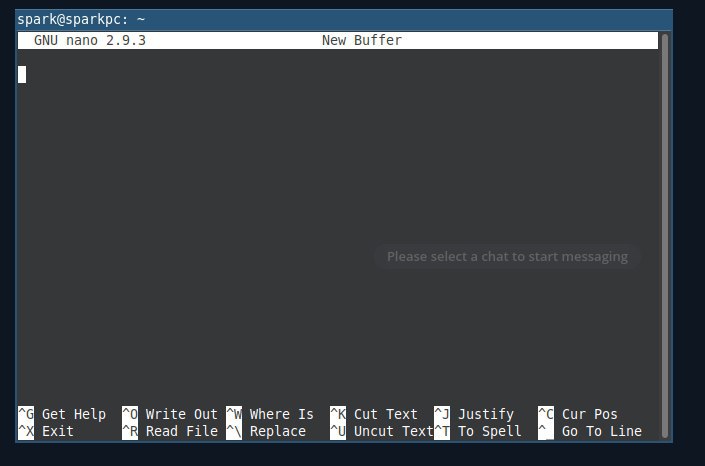Click the terminal vertical scrollbar
The width and height of the screenshot is (705, 466).
(665, 236)
